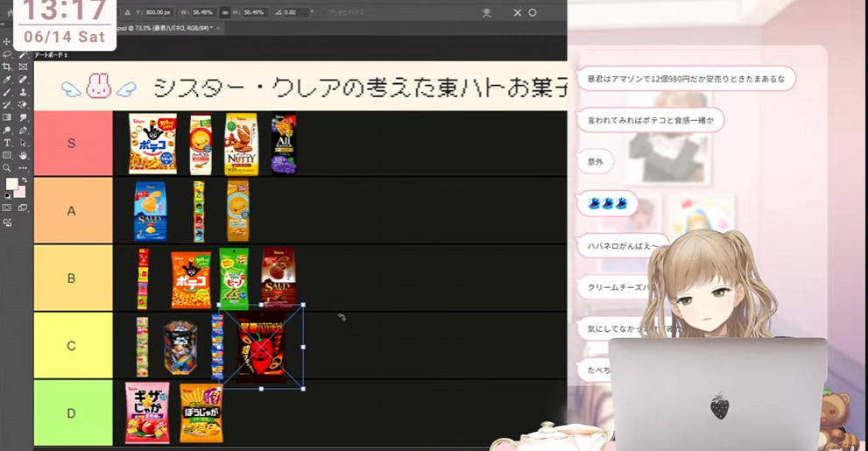Click the A tier label cell
This screenshot has width=868, height=451.
click(73, 211)
